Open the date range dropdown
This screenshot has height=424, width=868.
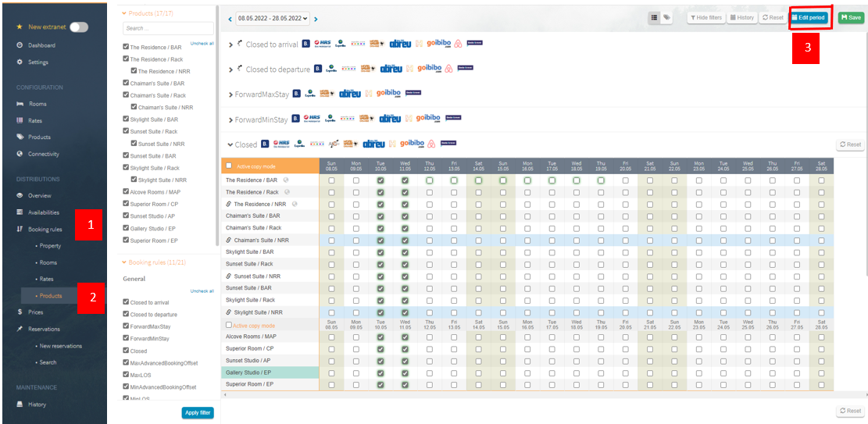click(x=273, y=18)
